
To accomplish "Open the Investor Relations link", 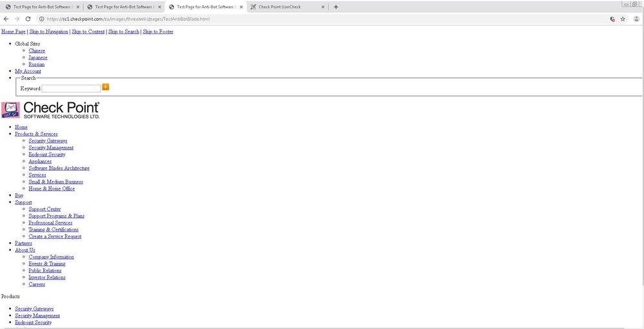I will [47, 277].
